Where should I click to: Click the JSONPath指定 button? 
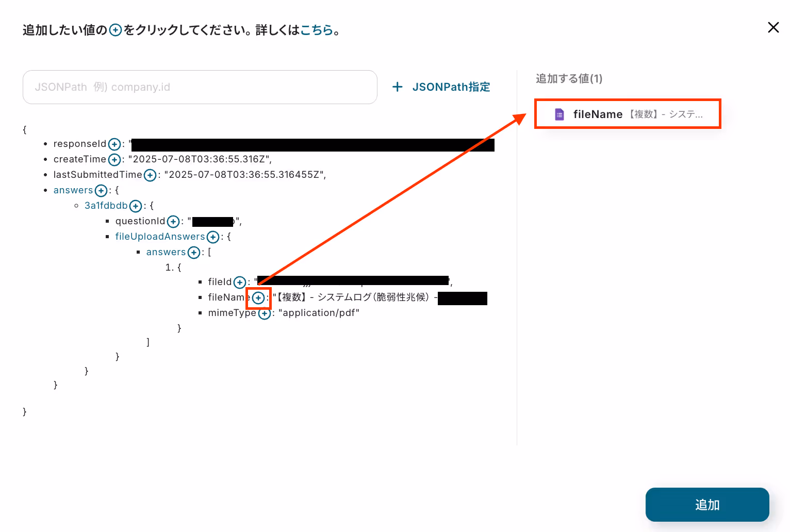pyautogui.click(x=441, y=87)
